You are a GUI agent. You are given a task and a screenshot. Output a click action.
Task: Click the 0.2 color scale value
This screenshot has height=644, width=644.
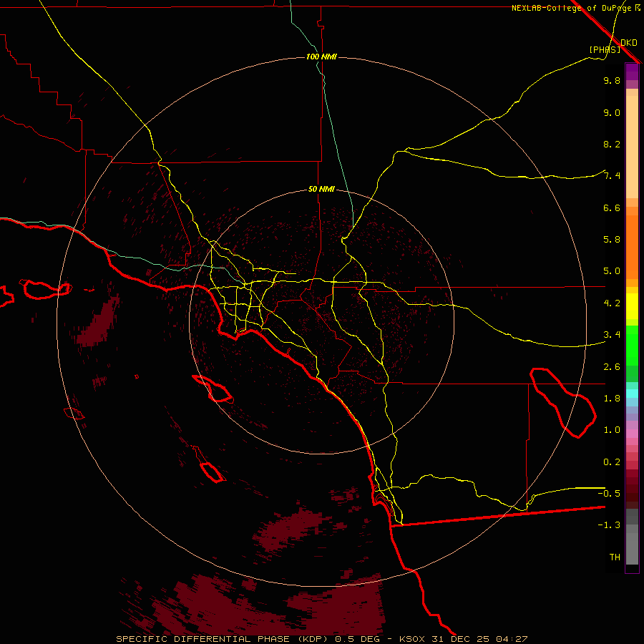(612, 462)
